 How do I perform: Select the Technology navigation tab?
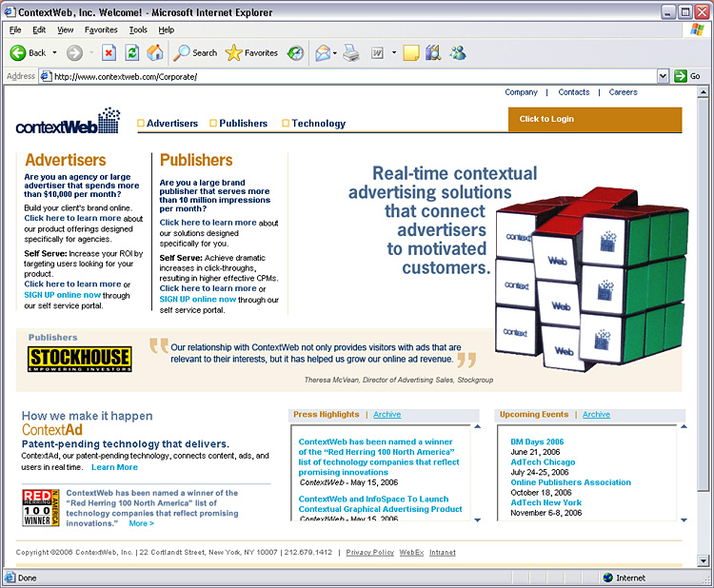[314, 124]
